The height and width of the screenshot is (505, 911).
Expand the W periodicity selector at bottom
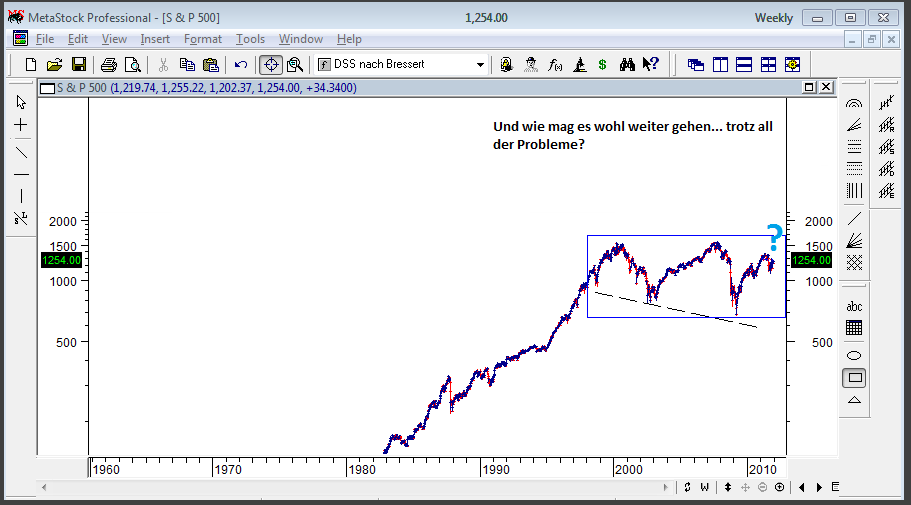tap(704, 487)
